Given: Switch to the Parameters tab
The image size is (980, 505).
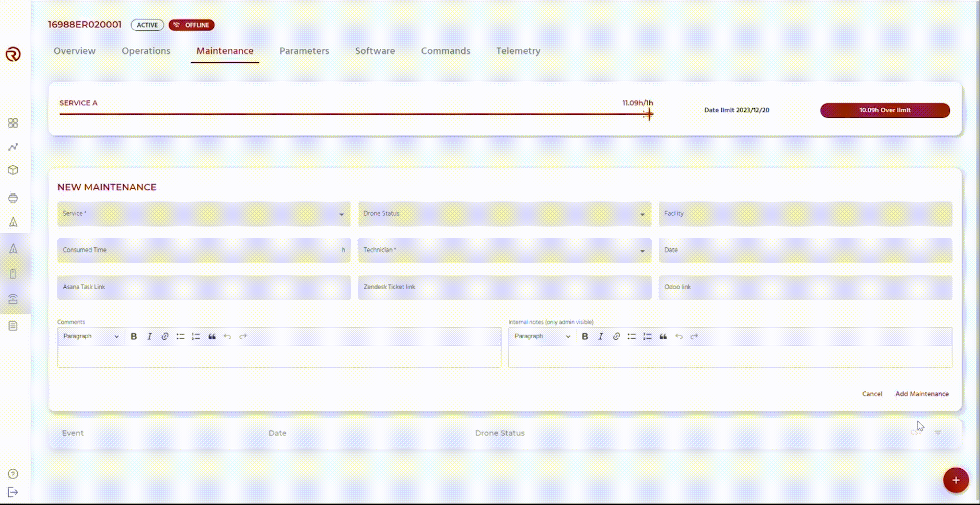Looking at the screenshot, I should click(x=304, y=50).
